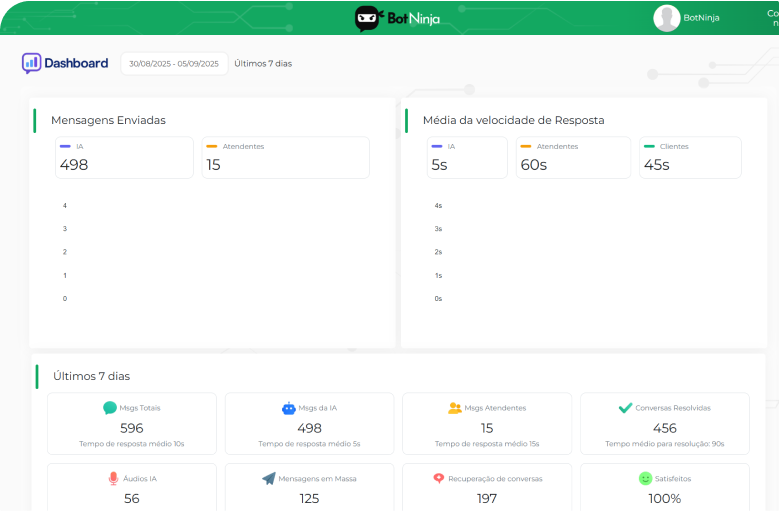Click the Msgs da IA robot icon
Viewport: 779px width, 511px height.
pos(289,408)
